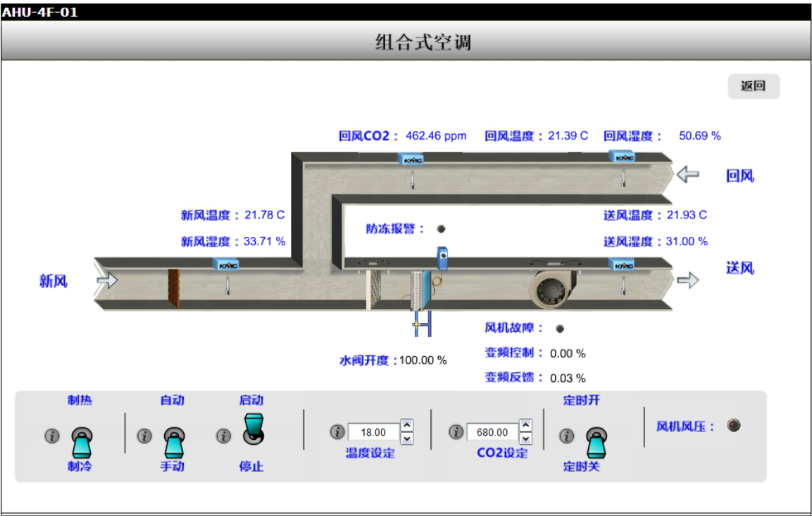Click the 送风 KMC sensor near supply outlet

[x=623, y=265]
